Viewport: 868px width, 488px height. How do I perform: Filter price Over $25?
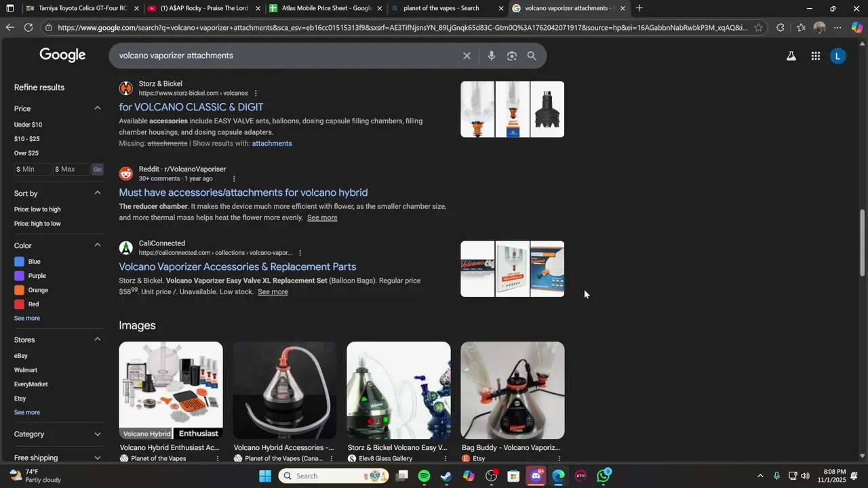[x=26, y=153]
